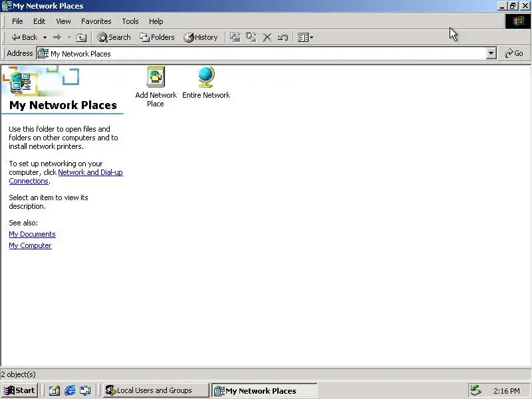Expand the Address bar dropdown
The image size is (532, 399).
point(491,54)
